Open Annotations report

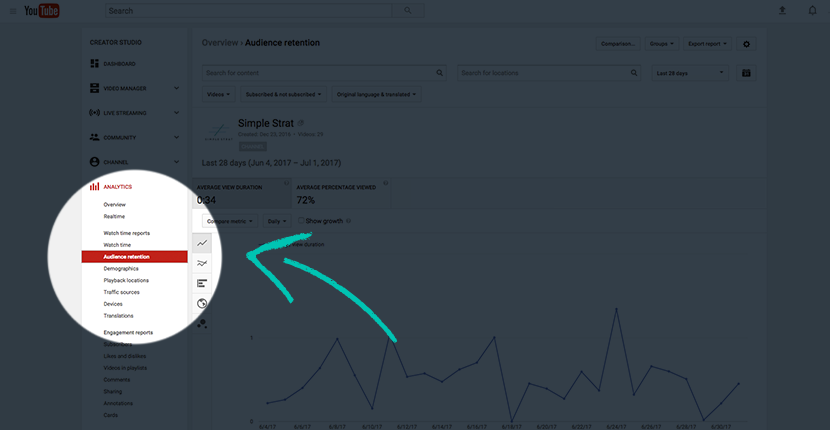(x=118, y=404)
